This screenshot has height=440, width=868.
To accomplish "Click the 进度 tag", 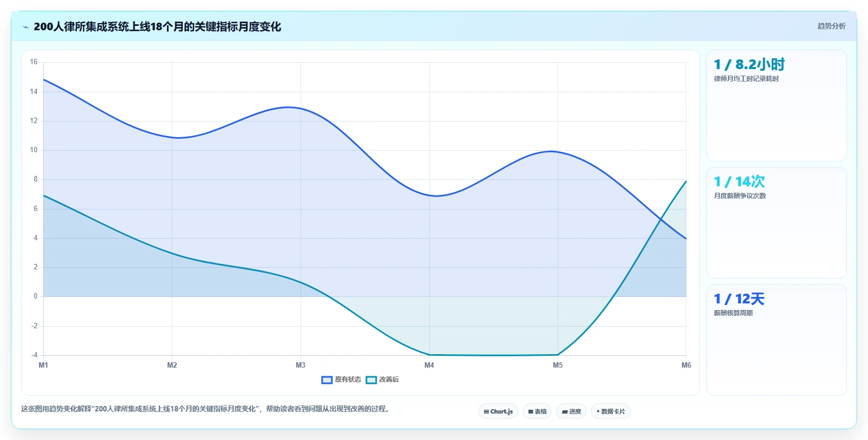I will click(x=571, y=411).
